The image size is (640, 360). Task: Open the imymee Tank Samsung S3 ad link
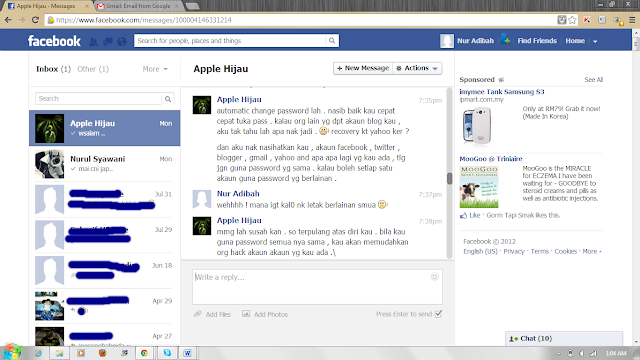tap(502, 91)
